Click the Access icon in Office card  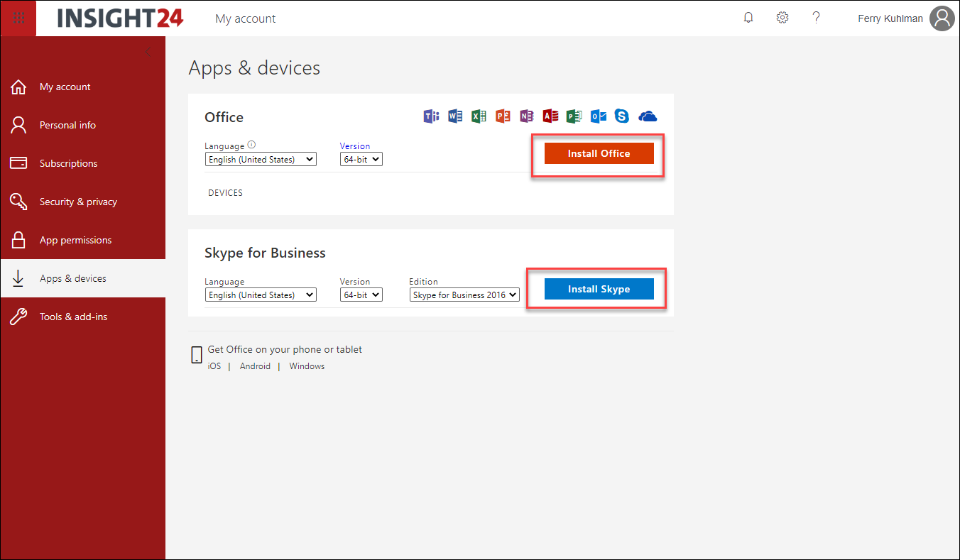point(550,116)
